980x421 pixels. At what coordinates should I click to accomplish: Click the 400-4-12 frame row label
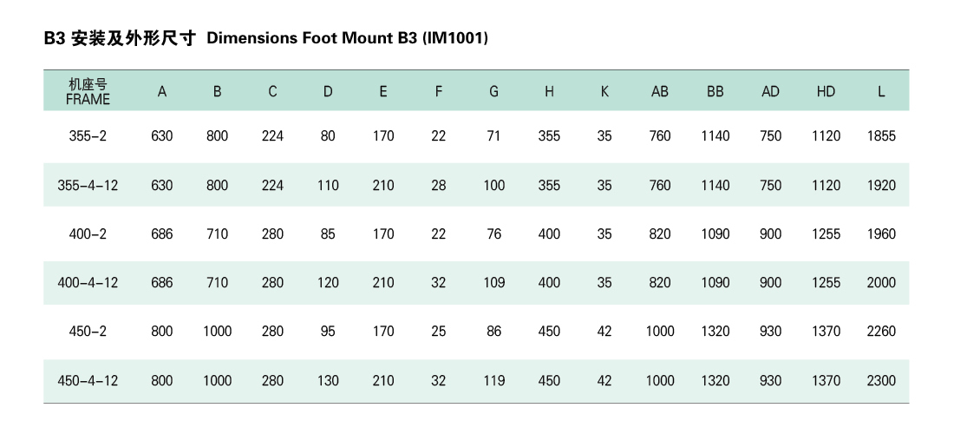coord(88,282)
